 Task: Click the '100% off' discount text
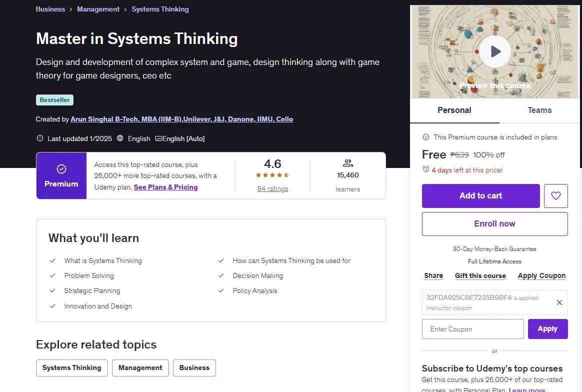tap(488, 155)
